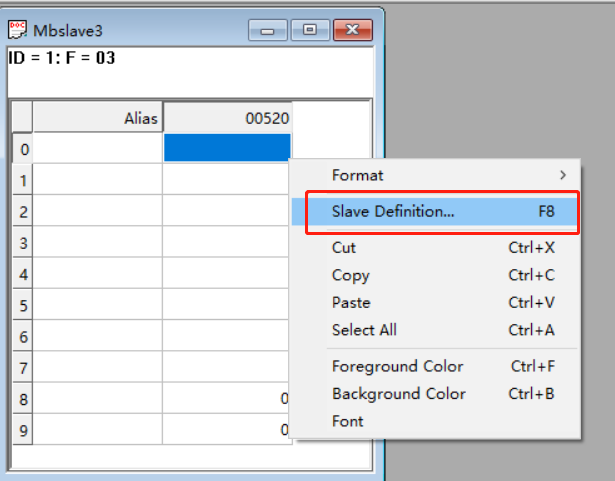Select the highlighted cell in row 0

click(x=226, y=149)
